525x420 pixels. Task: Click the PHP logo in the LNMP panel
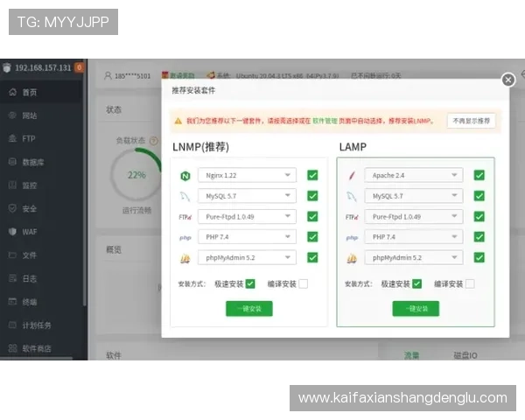click(x=185, y=237)
